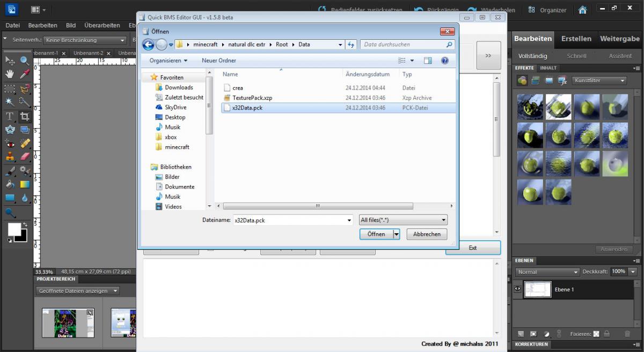This screenshot has height=352, width=644.
Task: Switch to the INHALT panel tab
Action: [x=548, y=68]
